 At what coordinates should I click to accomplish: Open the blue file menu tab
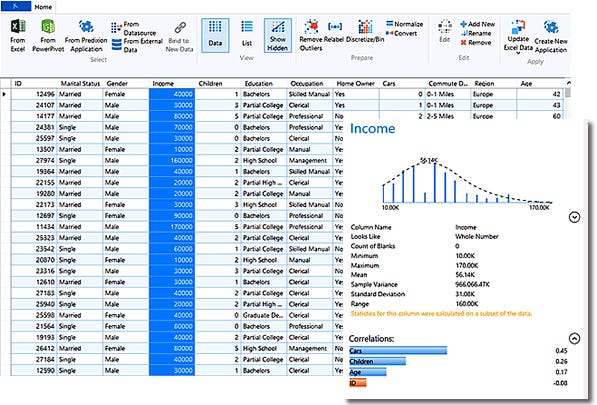coord(16,6)
